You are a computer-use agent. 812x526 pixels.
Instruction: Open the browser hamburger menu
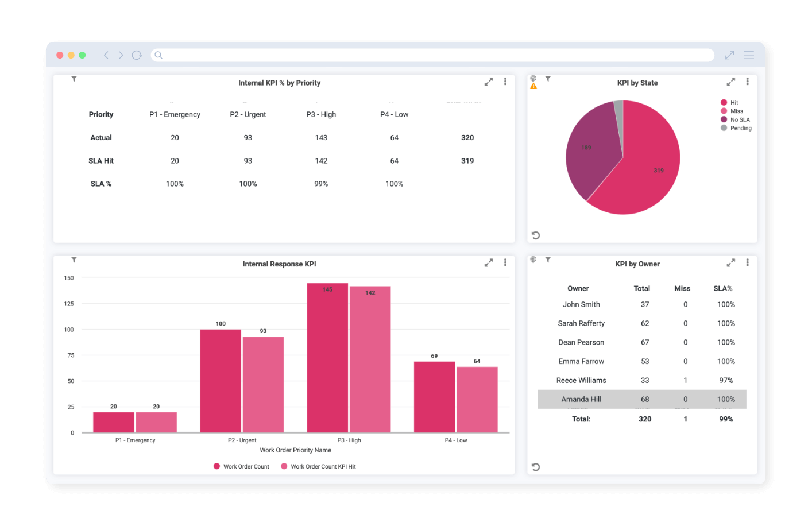[x=749, y=55]
